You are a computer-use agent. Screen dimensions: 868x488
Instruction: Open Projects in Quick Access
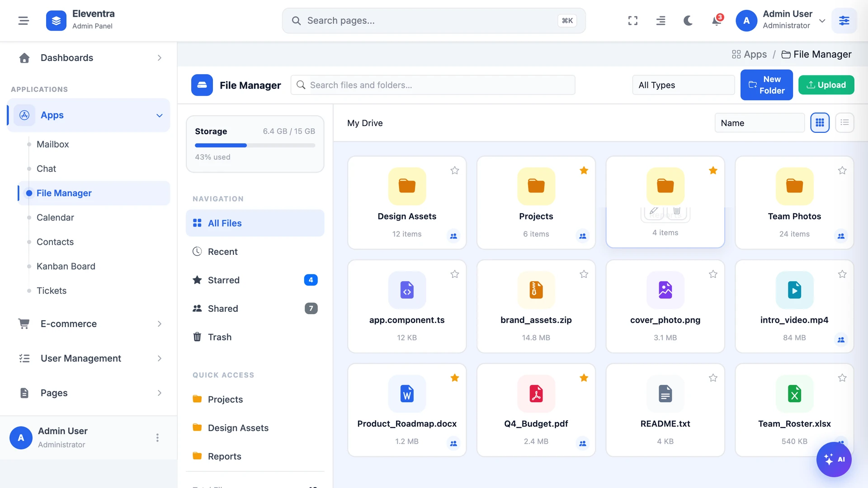click(255, 399)
